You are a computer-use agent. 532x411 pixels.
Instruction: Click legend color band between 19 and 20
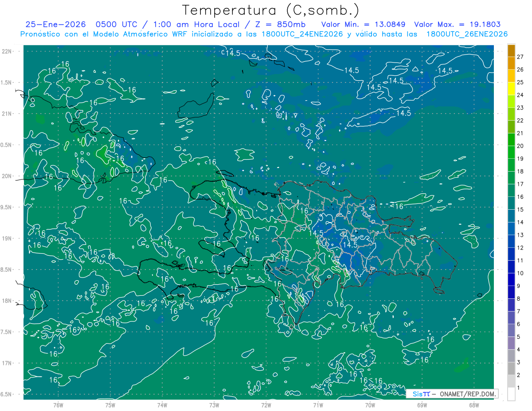point(511,152)
